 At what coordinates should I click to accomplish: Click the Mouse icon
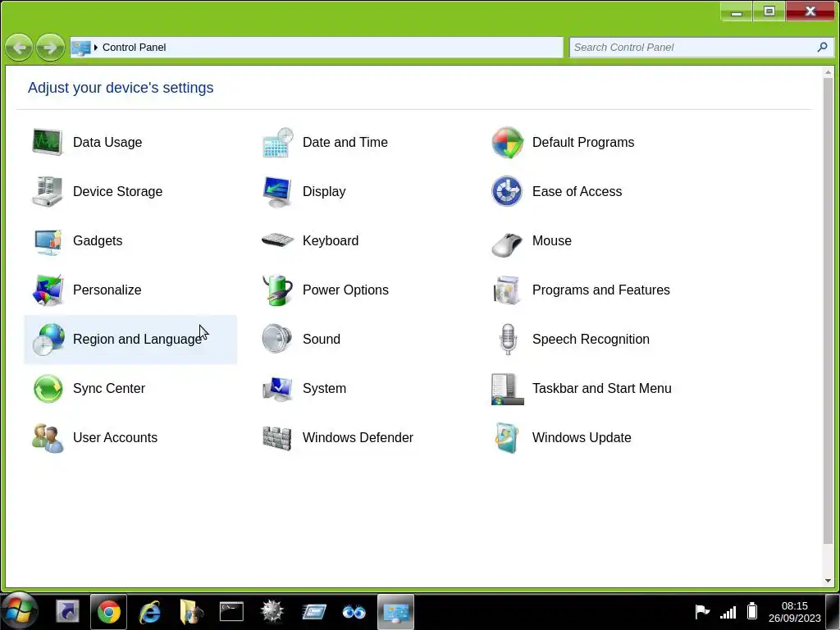click(x=507, y=244)
